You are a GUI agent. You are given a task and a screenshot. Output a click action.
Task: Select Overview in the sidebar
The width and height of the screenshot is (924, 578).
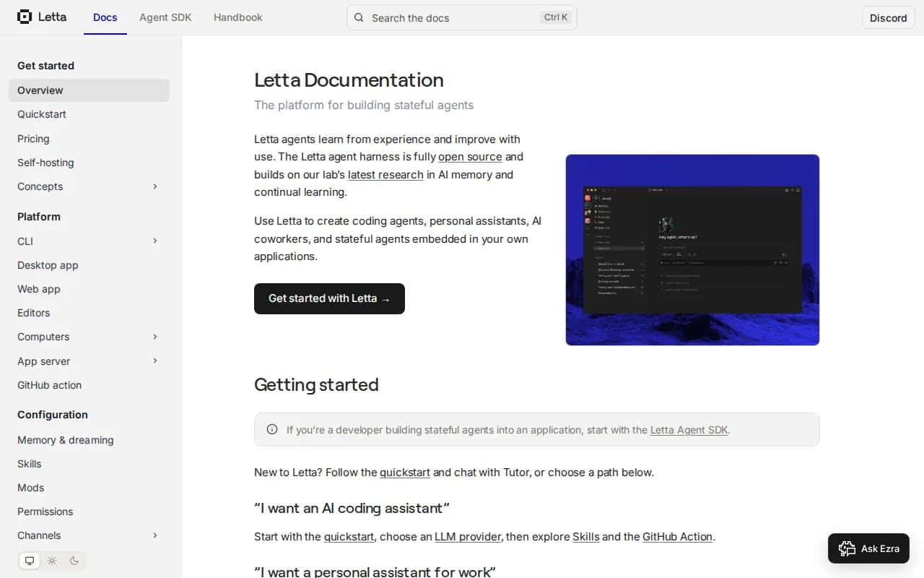click(89, 90)
